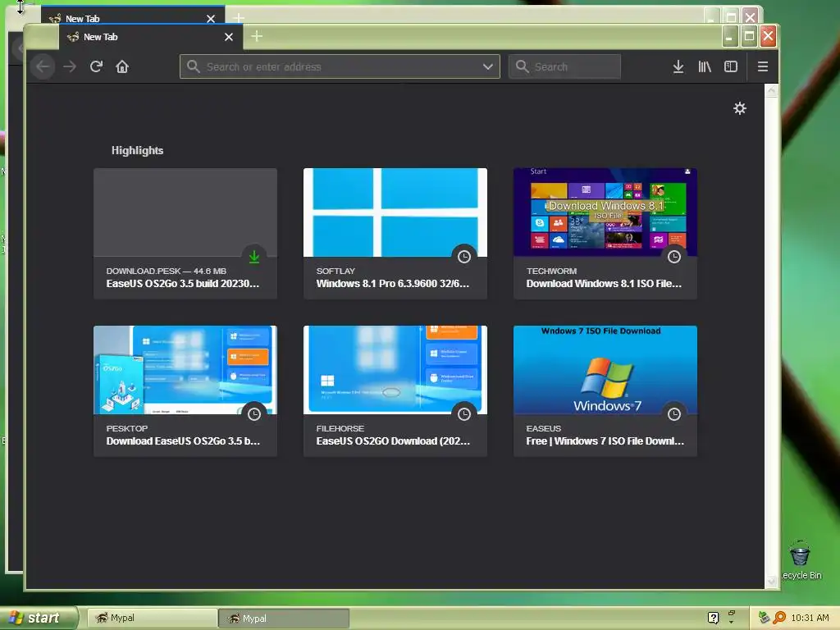Viewport: 840px width, 630px height.
Task: Focus the Search or enter address field
Action: tap(340, 67)
